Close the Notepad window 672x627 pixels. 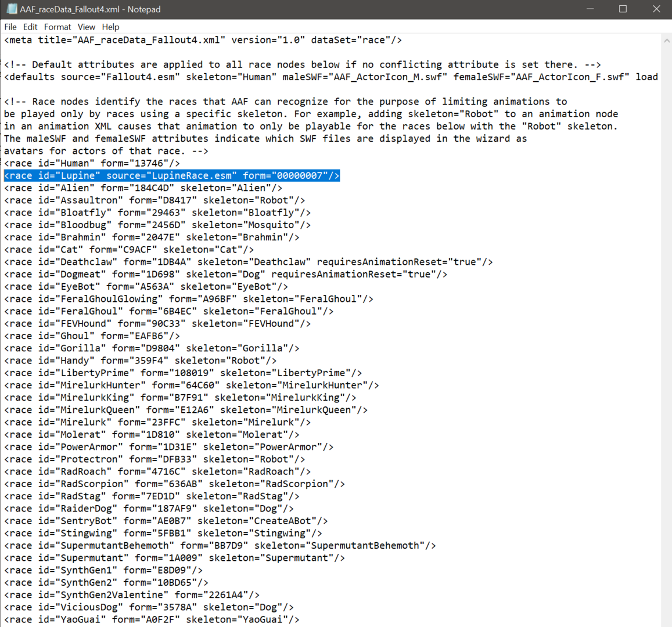(x=656, y=9)
